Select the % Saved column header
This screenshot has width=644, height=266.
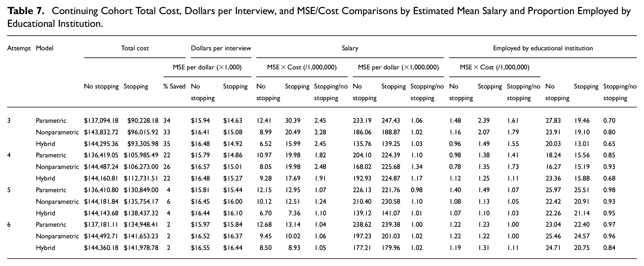coord(174,86)
